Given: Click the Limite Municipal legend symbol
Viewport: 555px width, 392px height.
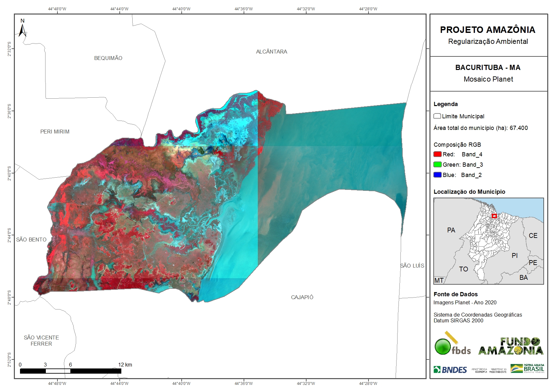Looking at the screenshot, I should pyautogui.click(x=437, y=116).
